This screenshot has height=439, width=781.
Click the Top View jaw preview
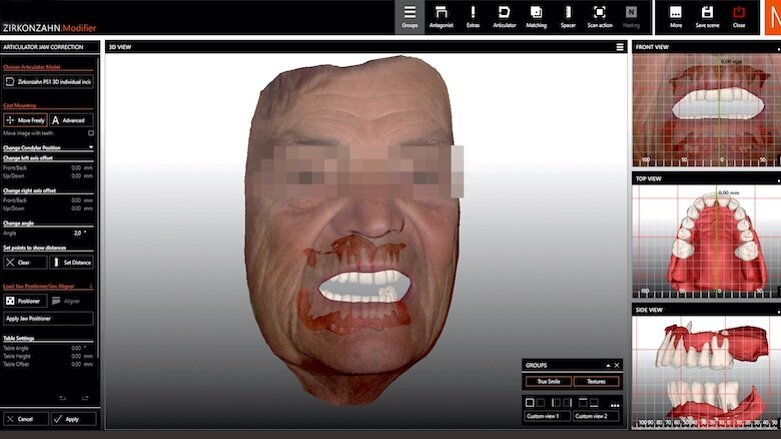click(706, 242)
